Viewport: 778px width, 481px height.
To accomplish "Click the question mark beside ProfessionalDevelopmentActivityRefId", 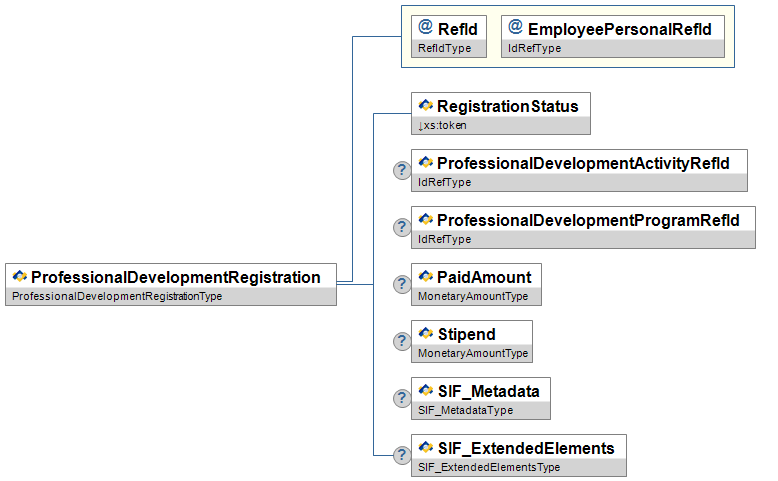I will [x=401, y=170].
